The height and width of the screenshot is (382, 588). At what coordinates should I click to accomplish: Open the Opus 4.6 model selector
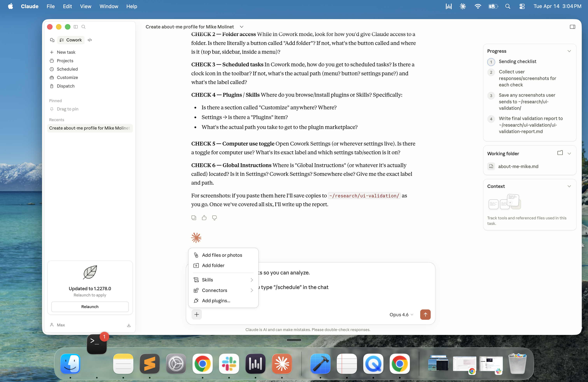pyautogui.click(x=401, y=315)
